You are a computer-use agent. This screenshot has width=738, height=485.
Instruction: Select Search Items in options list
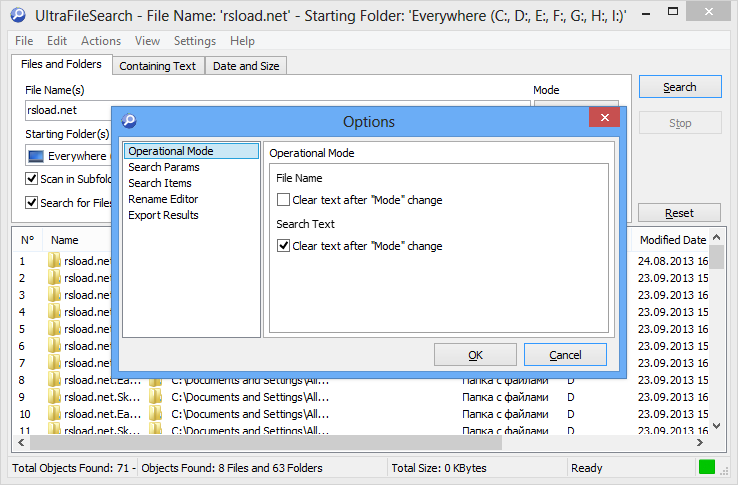[x=160, y=183]
